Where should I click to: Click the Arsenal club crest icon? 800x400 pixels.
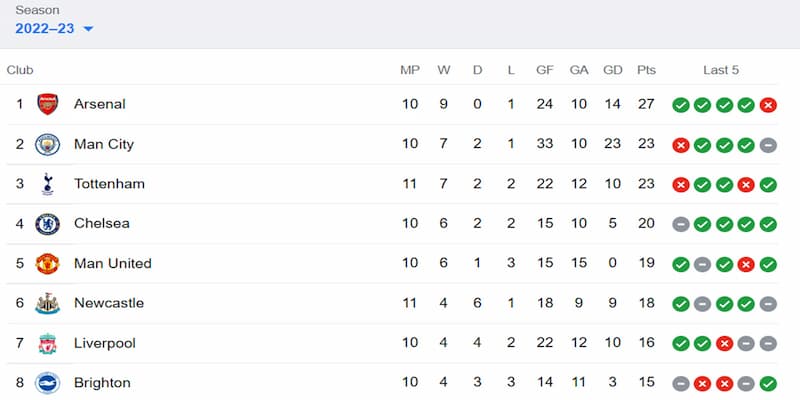(x=47, y=104)
